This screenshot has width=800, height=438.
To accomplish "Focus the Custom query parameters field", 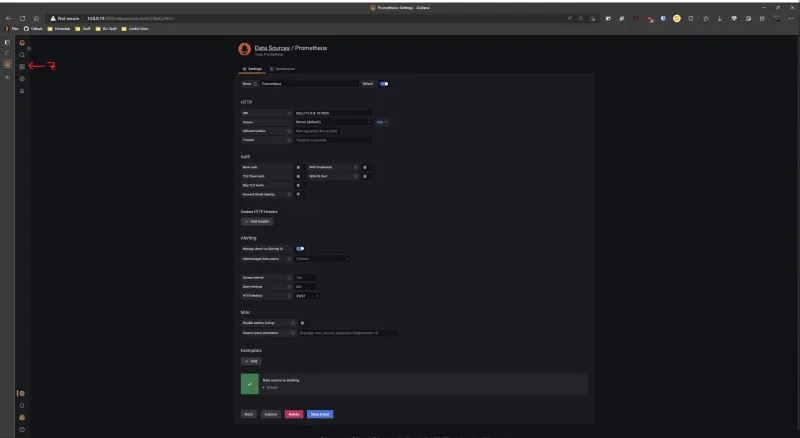I will pos(347,333).
